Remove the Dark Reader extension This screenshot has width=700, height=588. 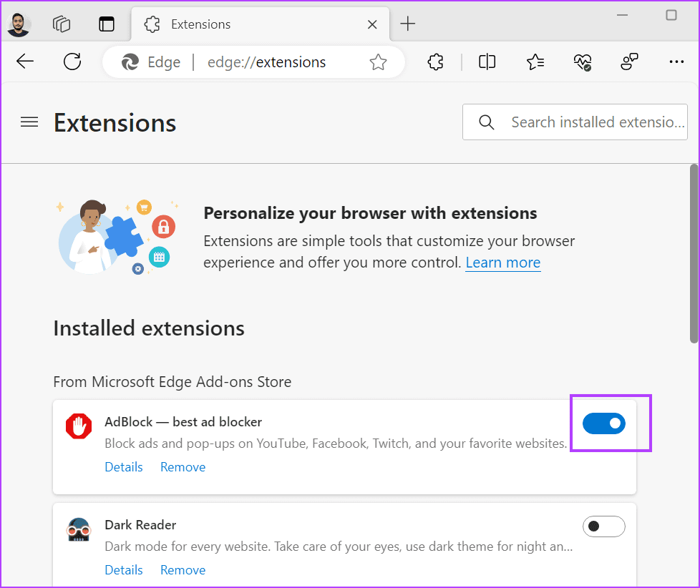tap(183, 570)
